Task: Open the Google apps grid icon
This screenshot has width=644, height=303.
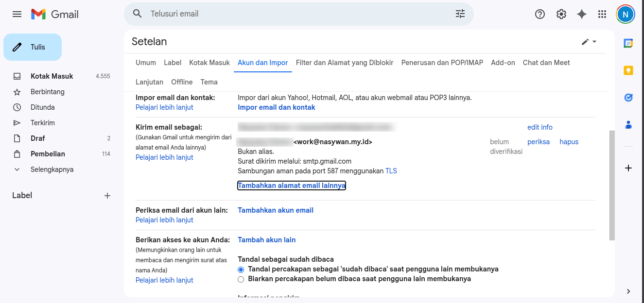Action: (x=602, y=14)
